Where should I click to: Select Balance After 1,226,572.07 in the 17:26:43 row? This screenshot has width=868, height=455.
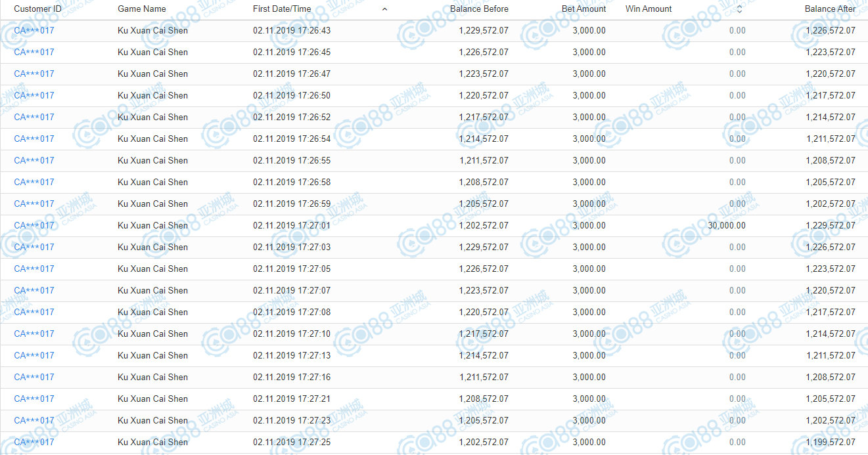click(831, 30)
